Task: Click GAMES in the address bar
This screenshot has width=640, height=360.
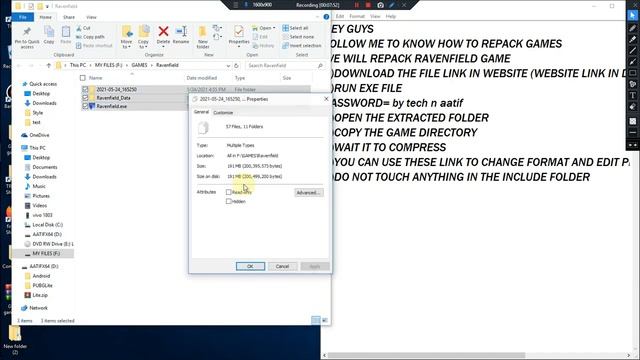Action: 139,65
